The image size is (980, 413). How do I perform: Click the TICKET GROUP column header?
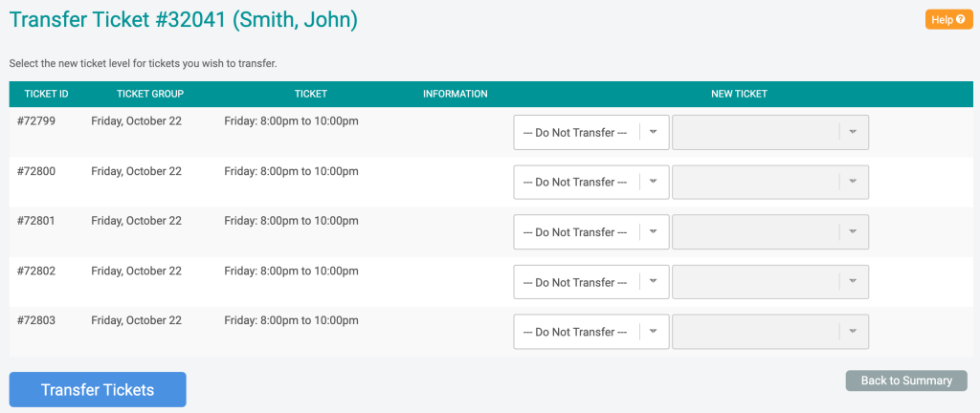coord(150,95)
